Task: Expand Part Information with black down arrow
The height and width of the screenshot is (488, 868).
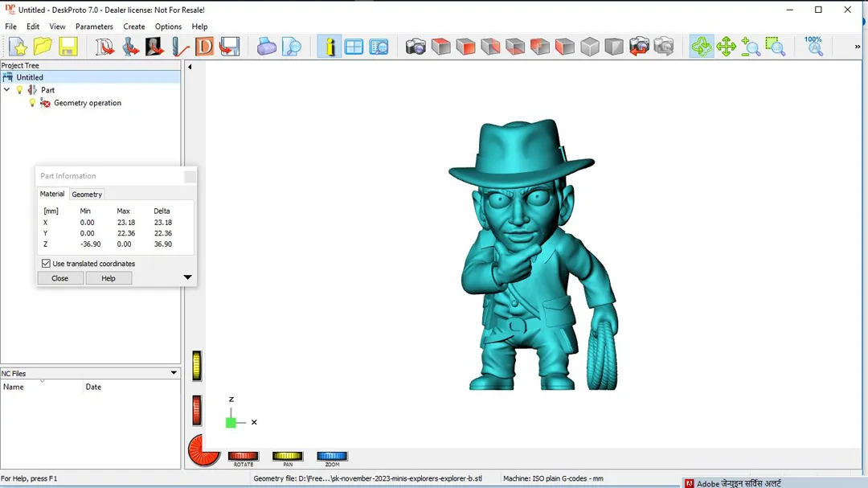Action: click(x=187, y=277)
